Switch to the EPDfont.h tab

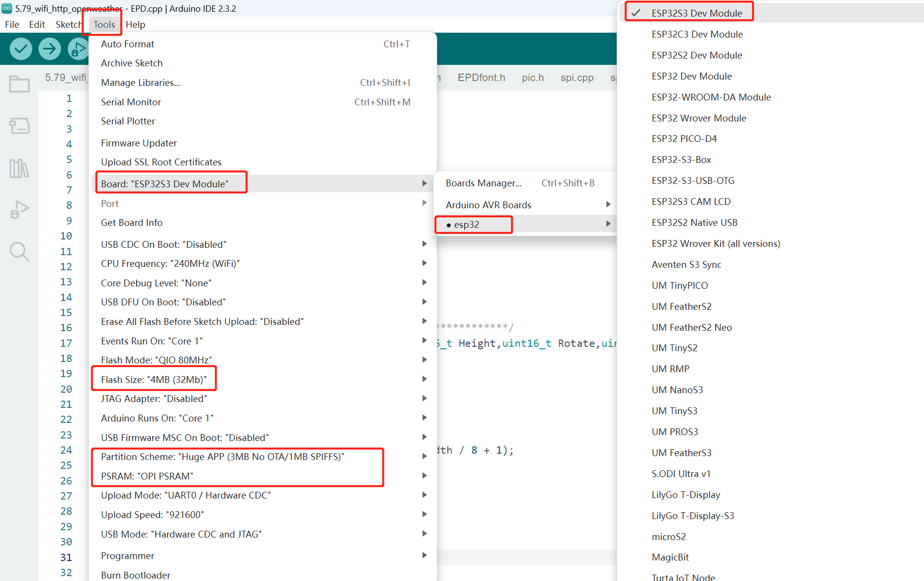coord(481,78)
